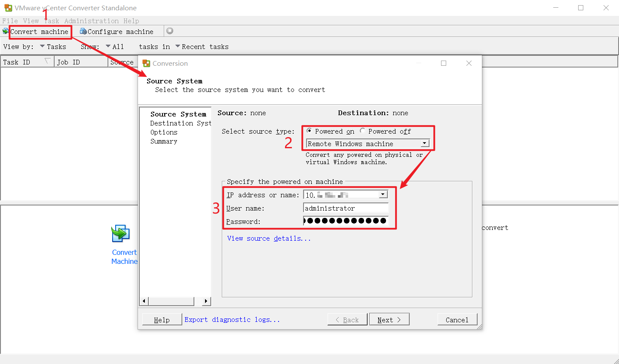The image size is (619, 364).
Task: Expand the Show All filter dropdown
Action: [115, 46]
